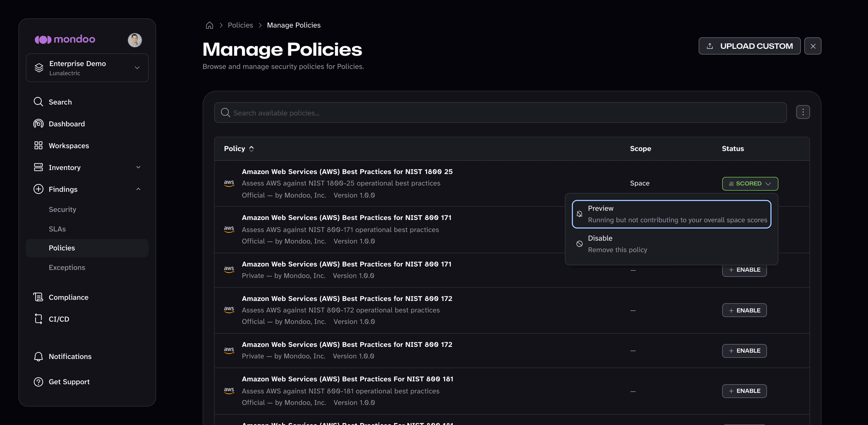Go to Policies in the sidebar
868x425 pixels.
[87, 248]
